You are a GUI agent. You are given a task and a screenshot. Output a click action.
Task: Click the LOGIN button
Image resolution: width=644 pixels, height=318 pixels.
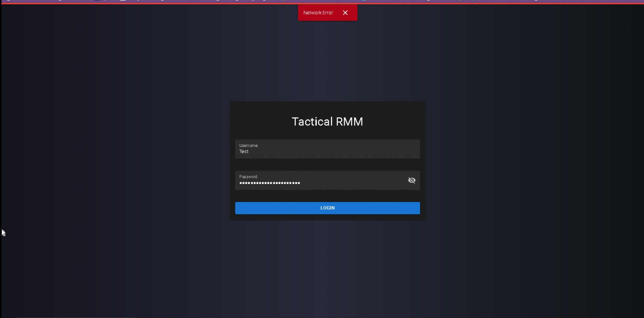pos(328,208)
